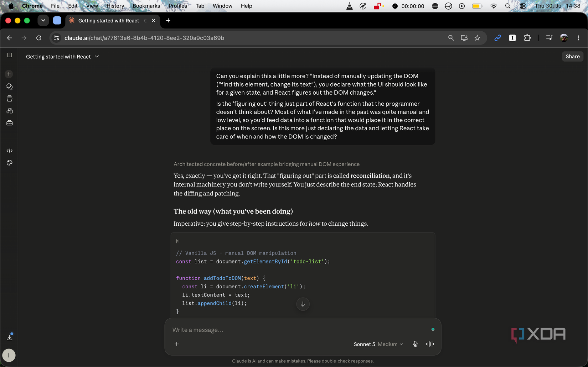Click the download apps icon in sidebar
Screen dimensions: 588x367
pos(10,337)
